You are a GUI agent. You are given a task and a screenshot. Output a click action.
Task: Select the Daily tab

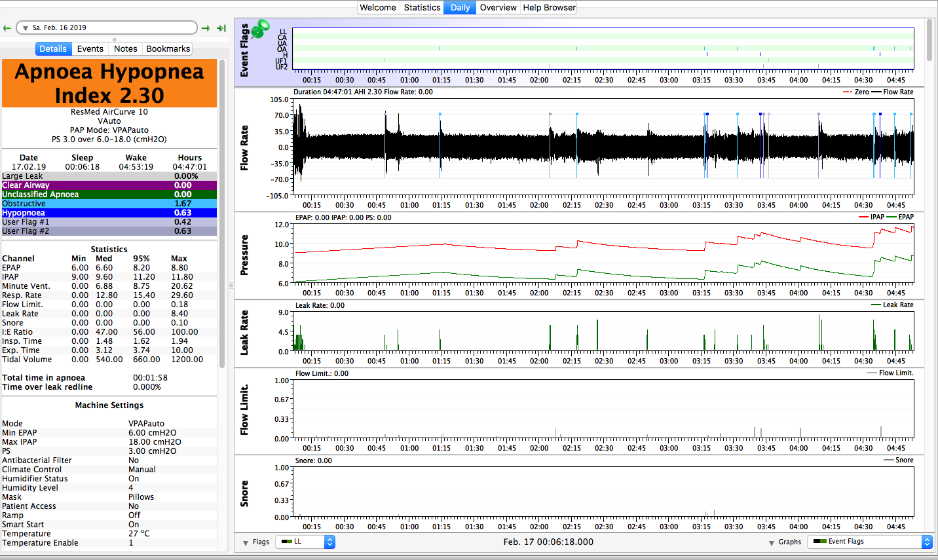pos(460,8)
